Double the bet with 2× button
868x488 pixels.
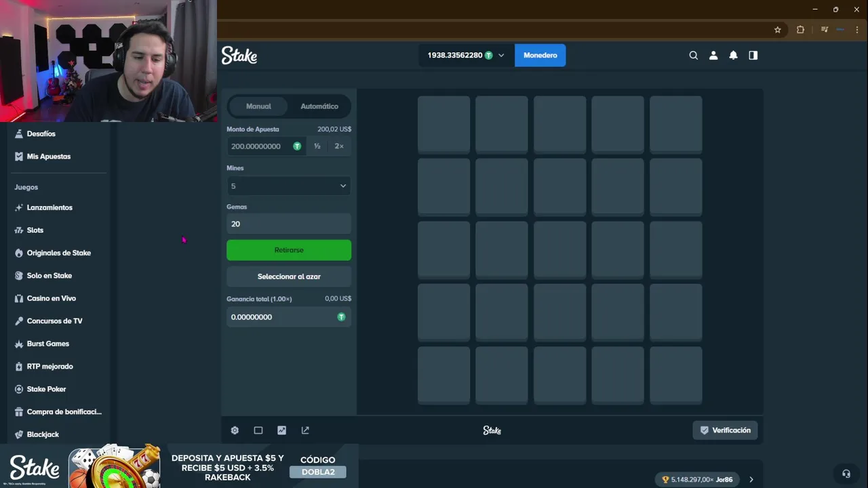[x=339, y=146]
